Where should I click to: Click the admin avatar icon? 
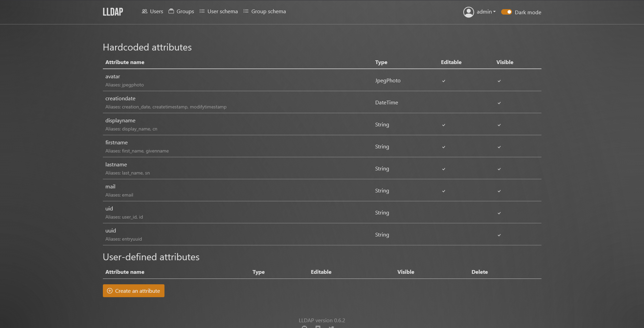click(468, 12)
